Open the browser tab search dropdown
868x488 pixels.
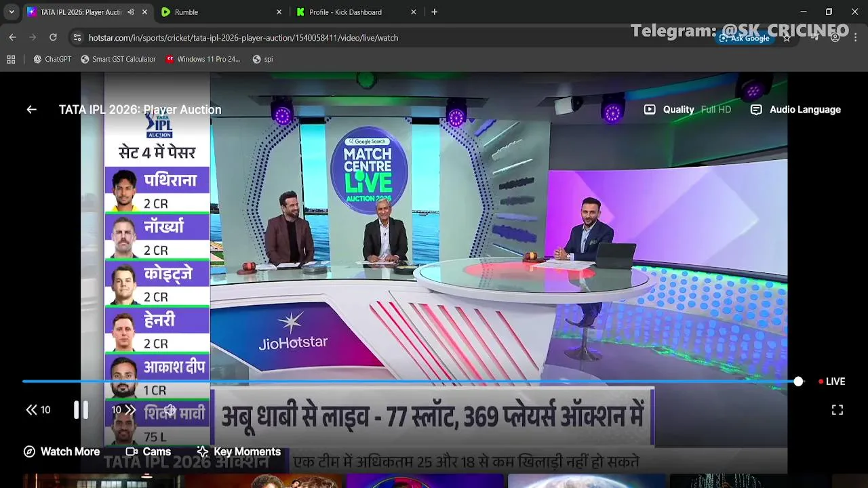pos(12,12)
